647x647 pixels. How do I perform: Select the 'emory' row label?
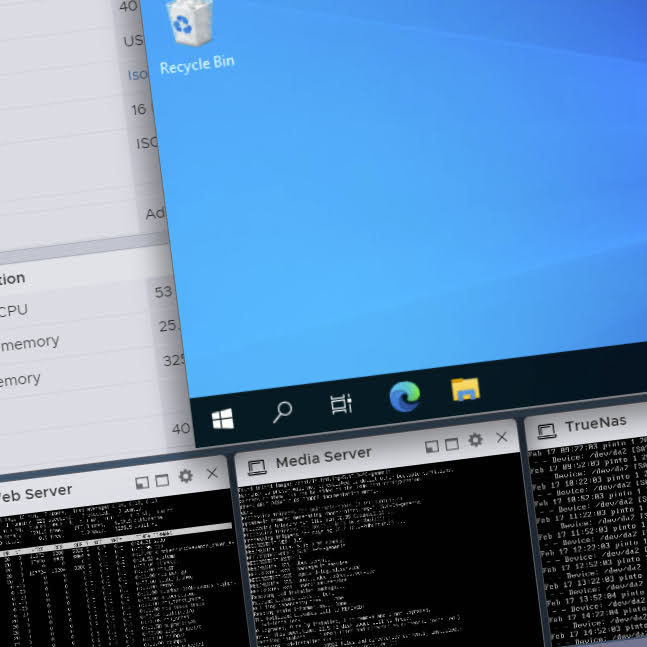(x=19, y=380)
